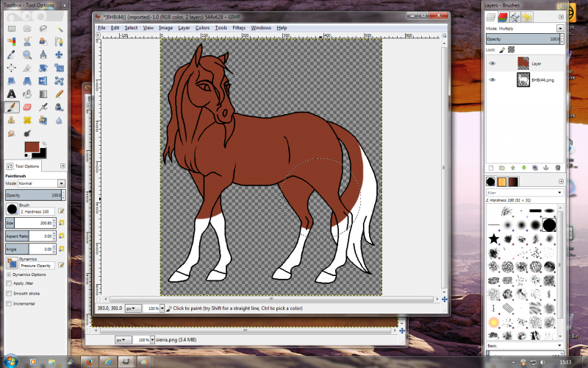The height and width of the screenshot is (368, 588).
Task: Select the Crop tool
Action: coord(27,68)
